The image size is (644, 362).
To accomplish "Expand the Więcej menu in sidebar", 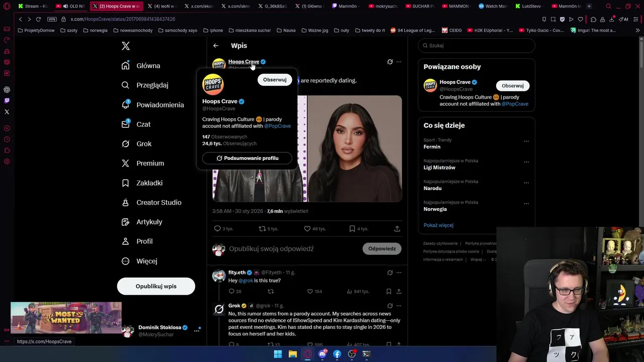I will tap(139, 261).
